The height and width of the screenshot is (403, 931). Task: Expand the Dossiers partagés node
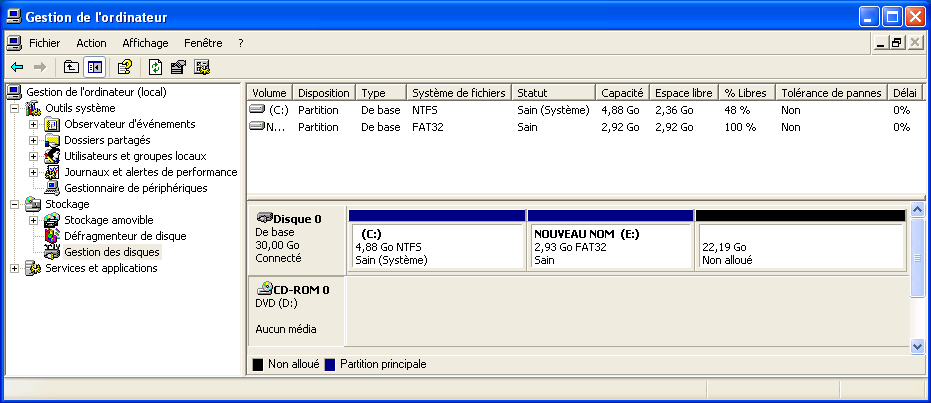[x=33, y=141]
